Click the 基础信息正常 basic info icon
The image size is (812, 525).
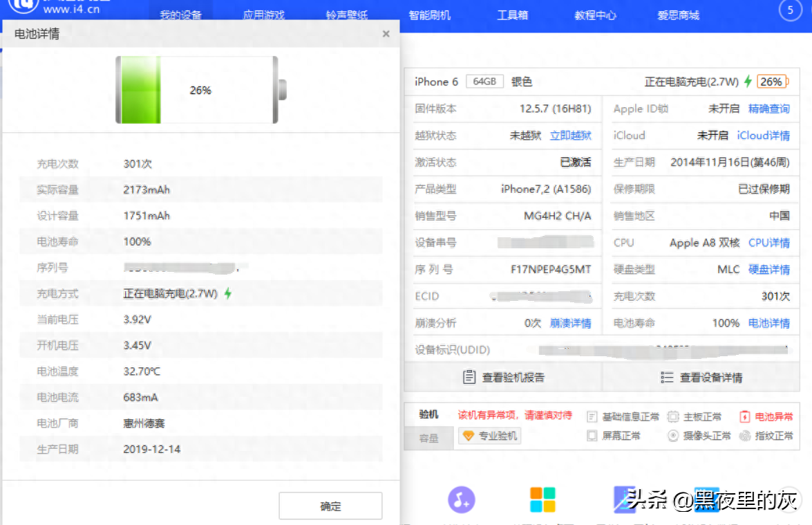pos(591,416)
